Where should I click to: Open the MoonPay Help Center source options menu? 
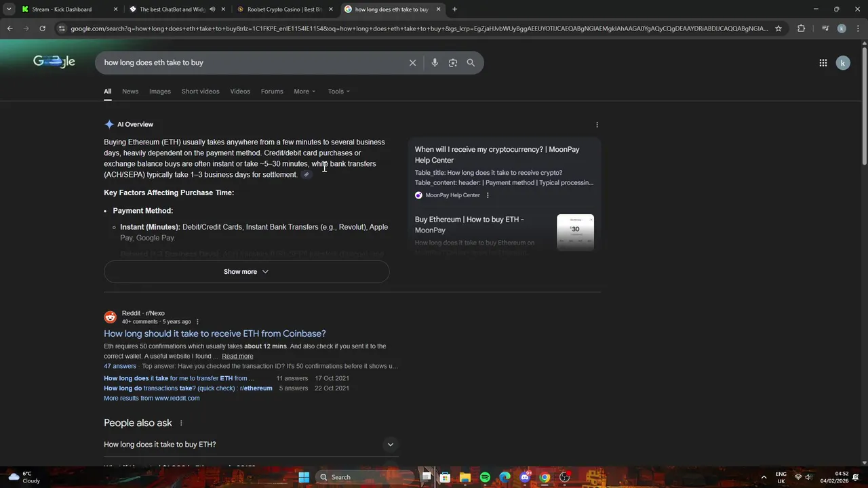click(x=487, y=195)
